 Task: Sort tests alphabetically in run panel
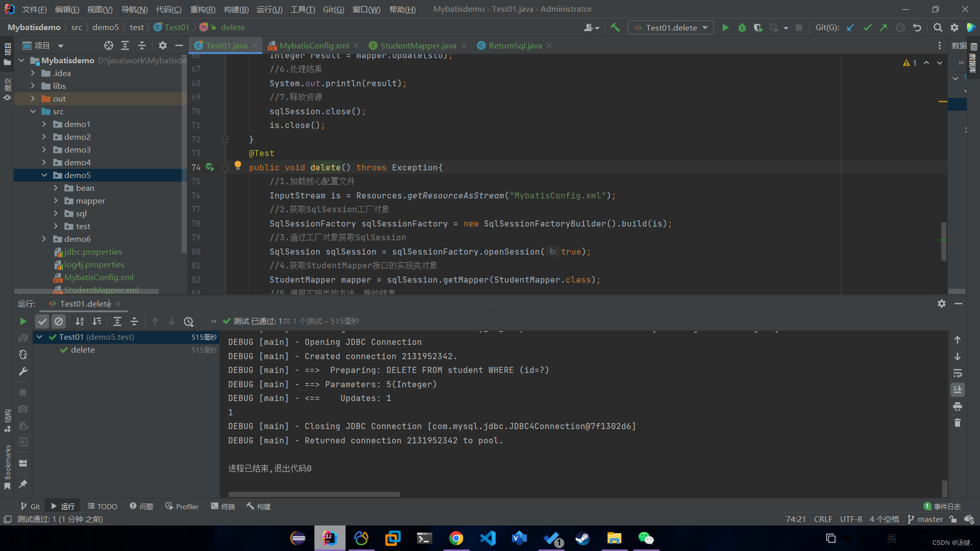click(80, 321)
